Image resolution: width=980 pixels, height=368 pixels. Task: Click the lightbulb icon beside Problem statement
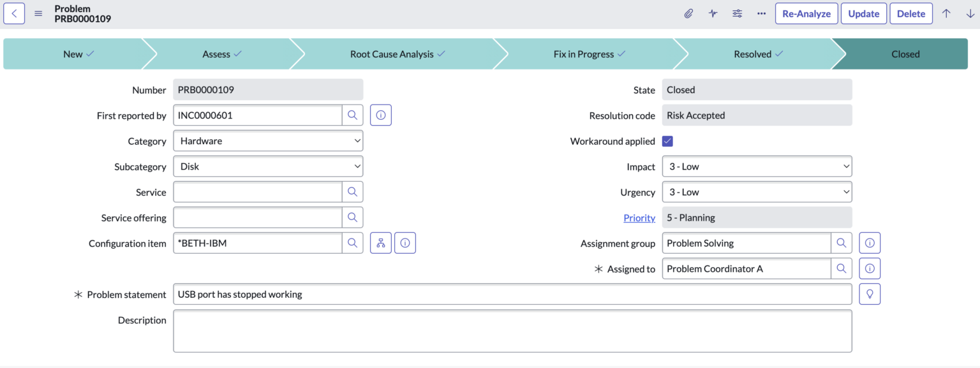pyautogui.click(x=870, y=293)
